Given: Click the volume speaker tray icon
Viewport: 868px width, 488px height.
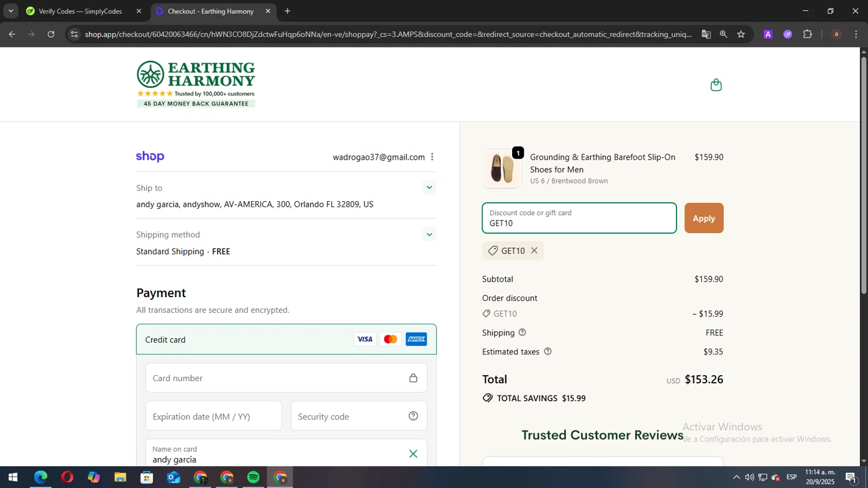Looking at the screenshot, I should [x=749, y=477].
